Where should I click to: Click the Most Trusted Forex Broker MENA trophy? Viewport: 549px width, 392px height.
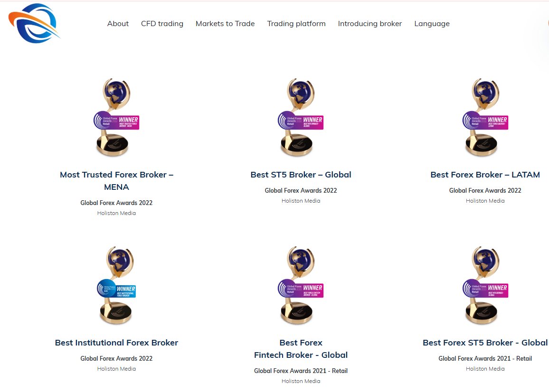pos(116,118)
